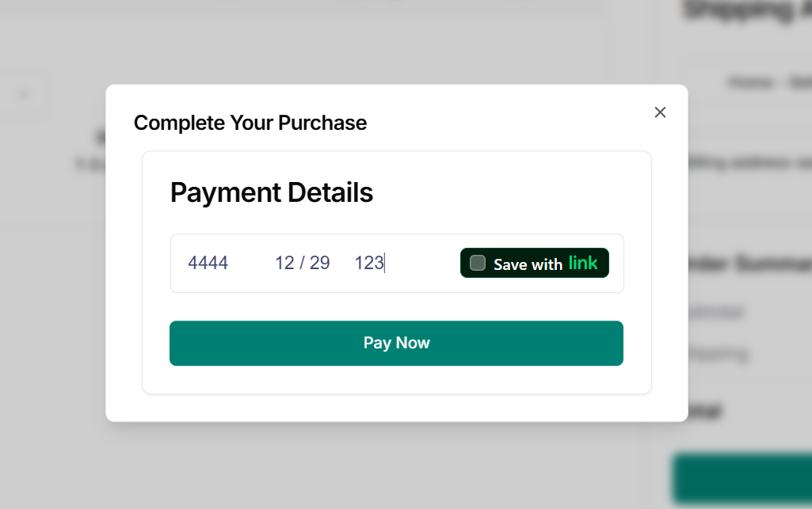Click the Save with link badge label

528,264
